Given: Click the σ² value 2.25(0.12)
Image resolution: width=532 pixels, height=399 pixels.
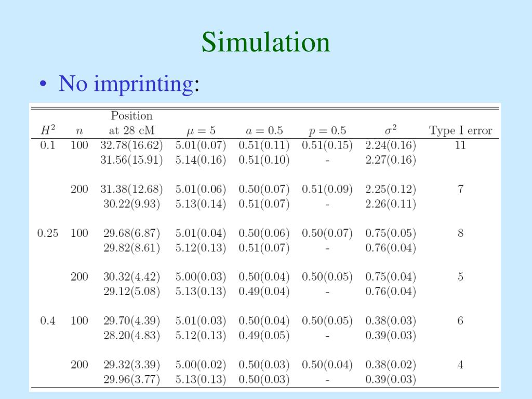Looking at the screenshot, I should click(x=391, y=189).
